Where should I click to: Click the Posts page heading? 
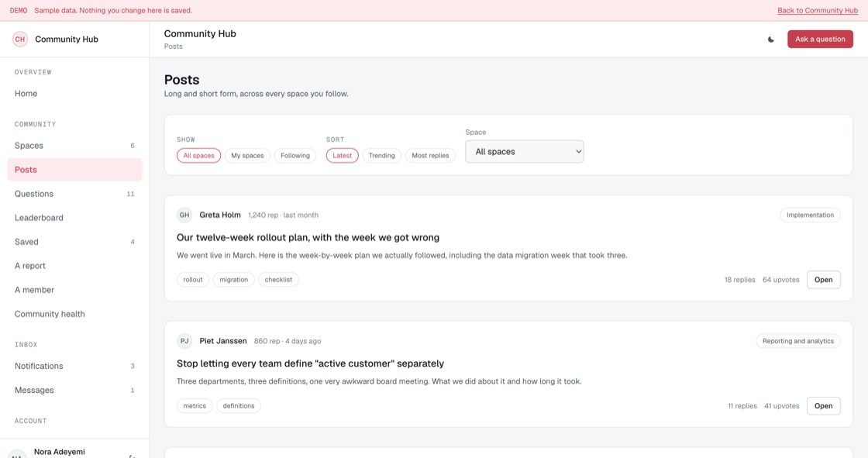181,80
